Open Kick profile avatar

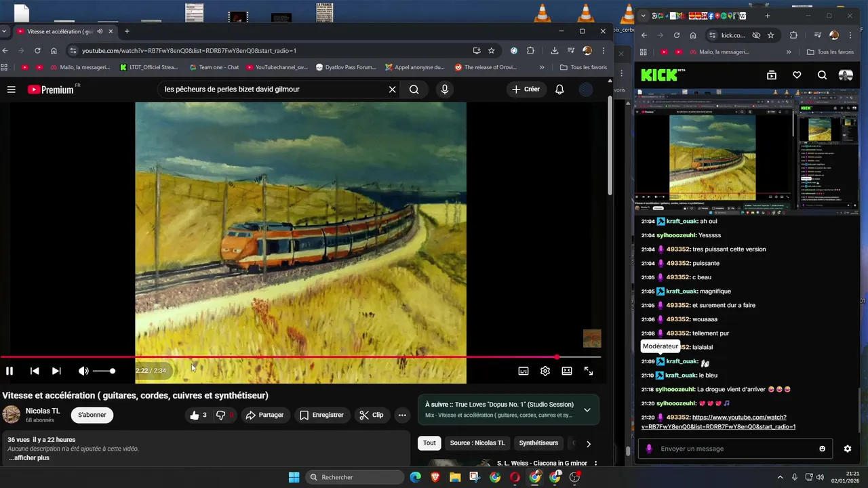tap(846, 75)
